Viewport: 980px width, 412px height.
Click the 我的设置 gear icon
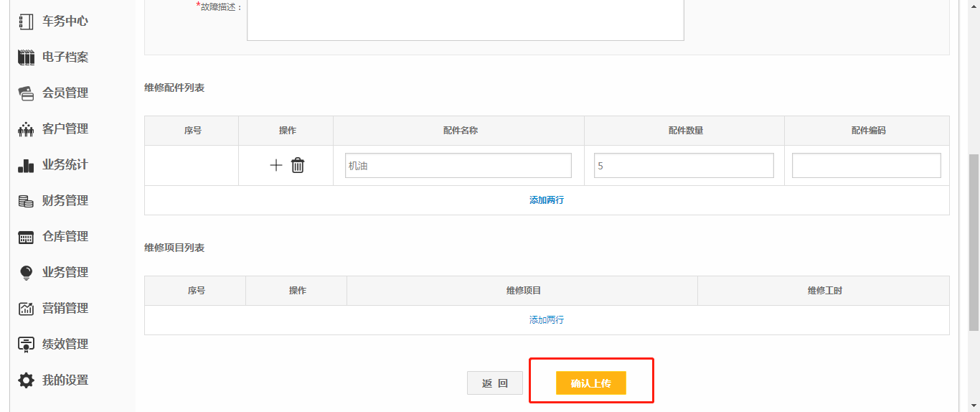point(26,380)
